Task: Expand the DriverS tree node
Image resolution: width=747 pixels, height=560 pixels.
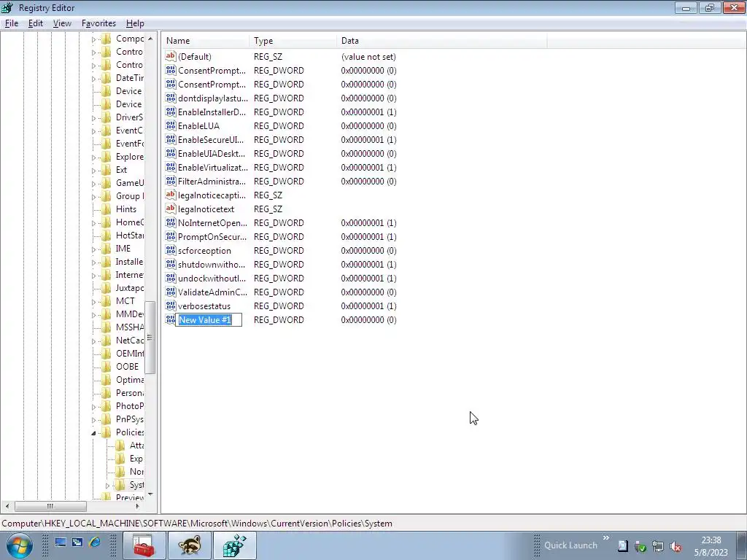Action: (93, 117)
